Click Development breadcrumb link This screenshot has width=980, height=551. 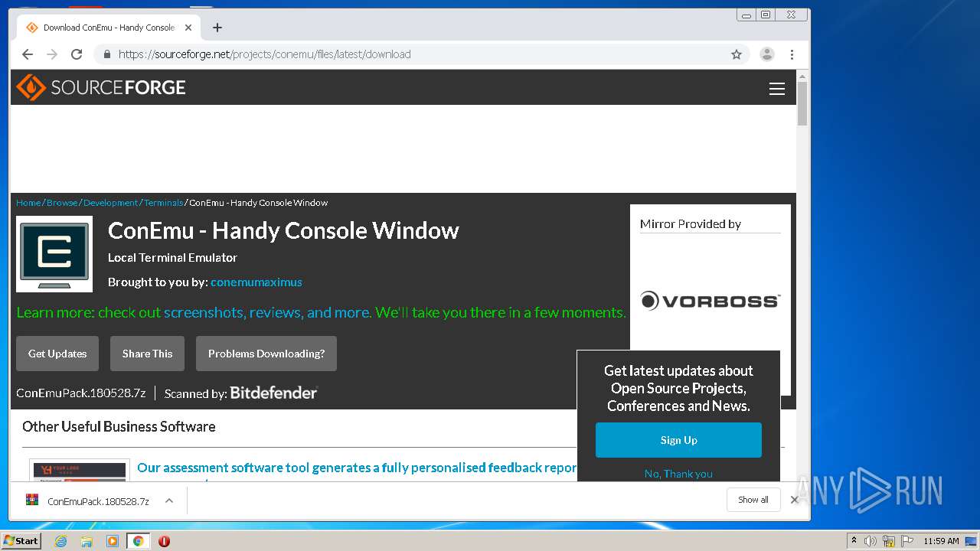[111, 203]
